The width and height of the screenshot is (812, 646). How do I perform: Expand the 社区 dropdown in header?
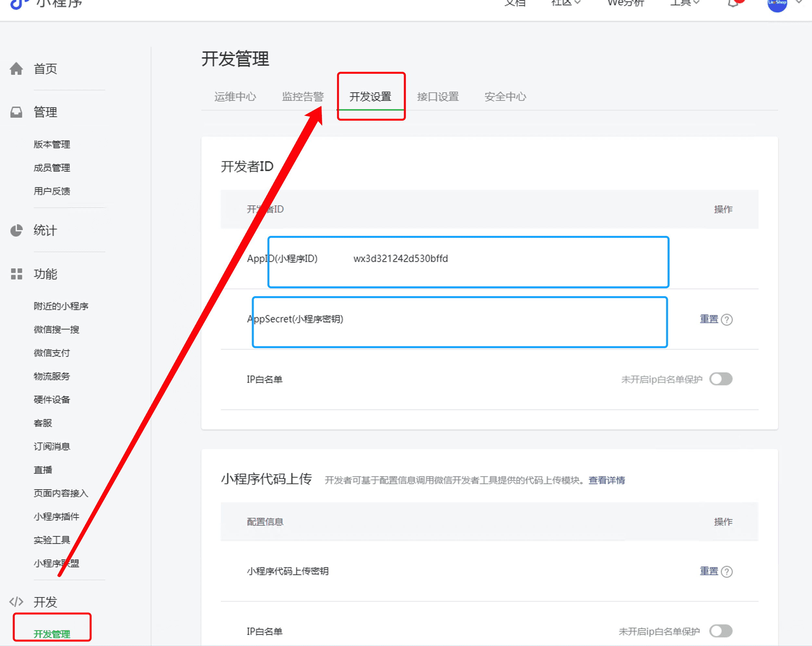click(x=566, y=3)
